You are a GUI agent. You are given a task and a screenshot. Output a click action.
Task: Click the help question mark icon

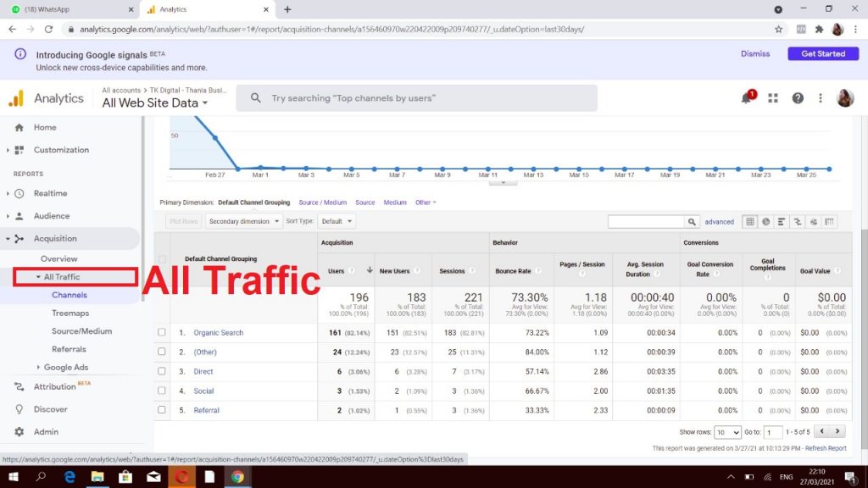(x=798, y=98)
